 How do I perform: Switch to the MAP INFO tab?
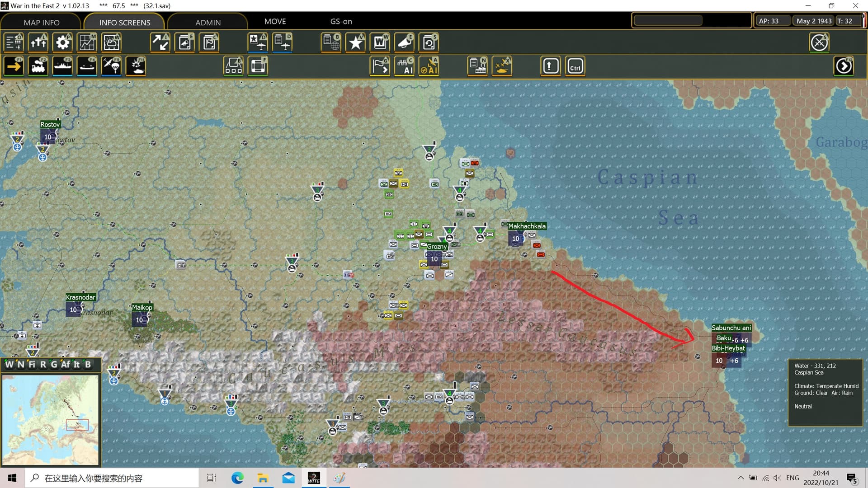pos(41,22)
